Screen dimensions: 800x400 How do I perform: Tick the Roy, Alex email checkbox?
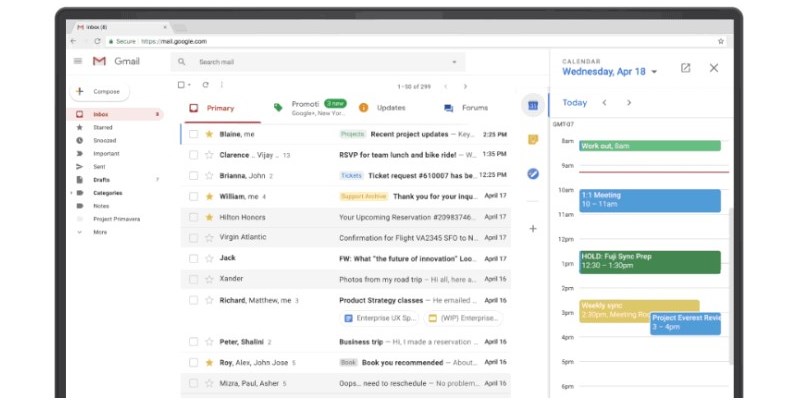(x=193, y=362)
